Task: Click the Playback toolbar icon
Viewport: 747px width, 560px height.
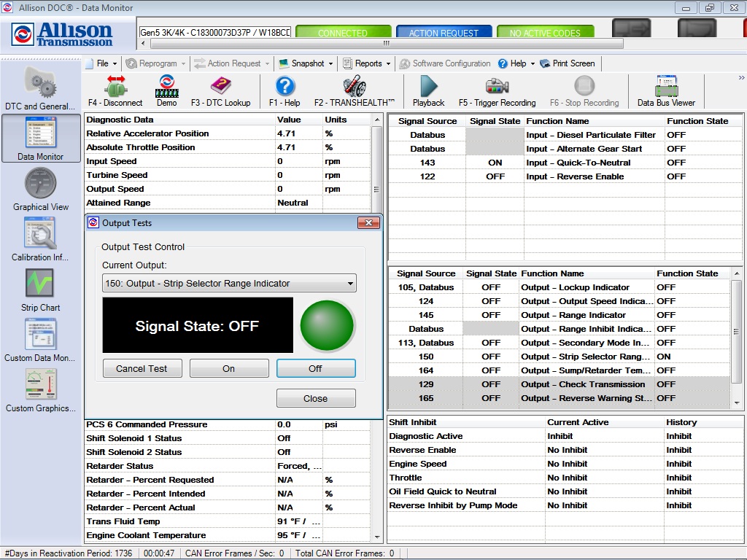Action: point(428,91)
